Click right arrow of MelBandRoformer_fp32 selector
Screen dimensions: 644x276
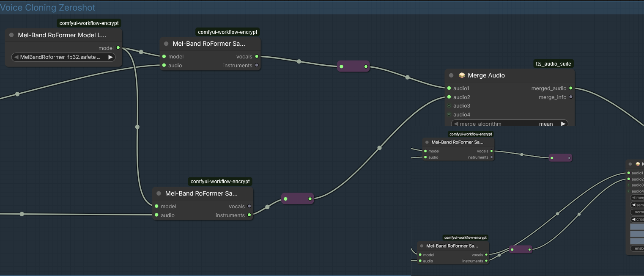coord(110,57)
